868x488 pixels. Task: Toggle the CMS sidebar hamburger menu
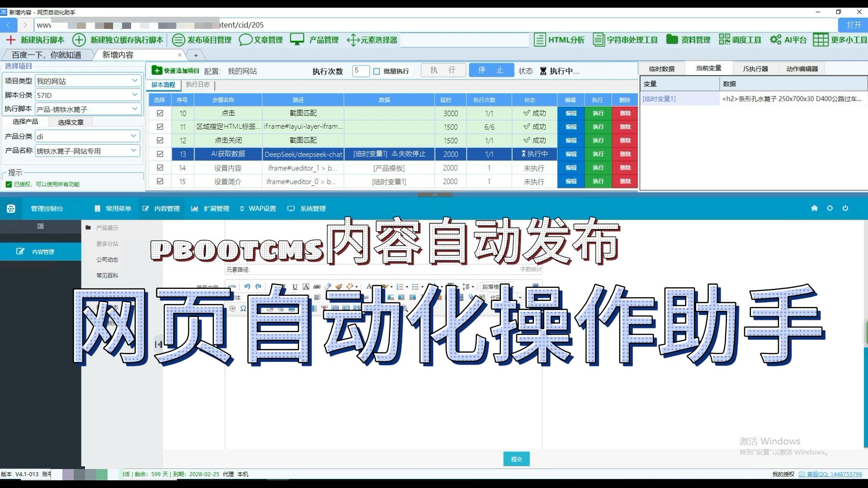(40, 226)
